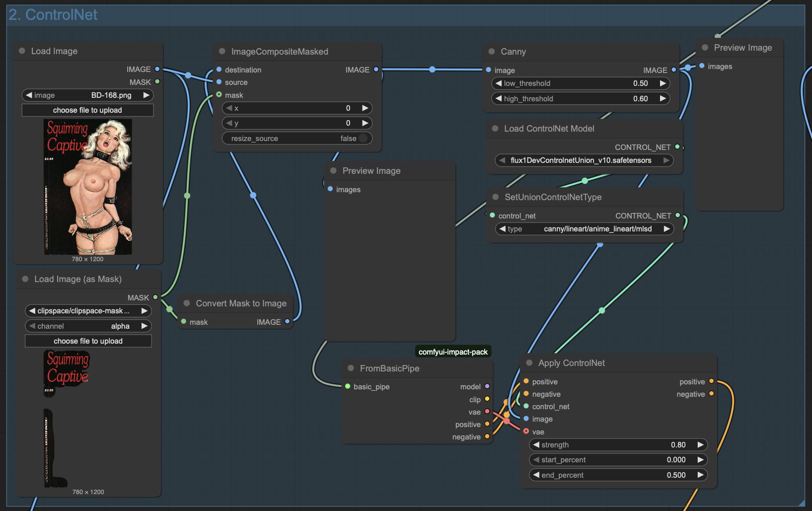Click the Apply ControlNet positive output socket
The width and height of the screenshot is (812, 511).
tap(711, 381)
